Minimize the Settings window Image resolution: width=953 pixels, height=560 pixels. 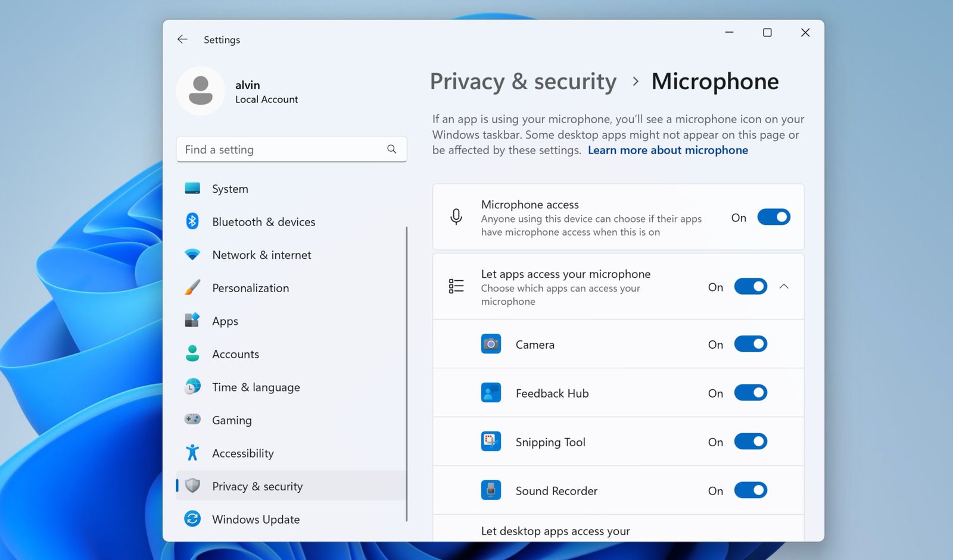(729, 33)
